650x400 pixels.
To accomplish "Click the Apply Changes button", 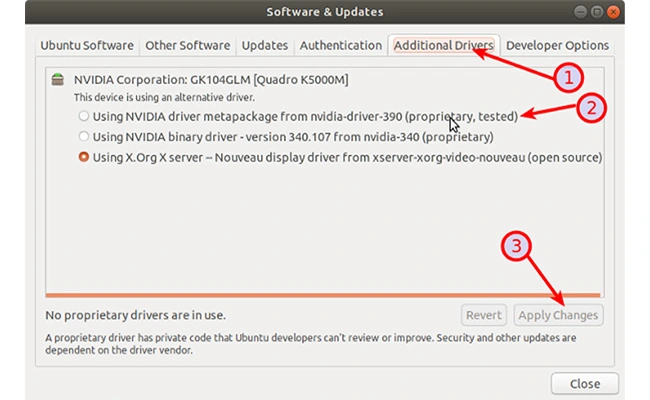I will [x=558, y=315].
